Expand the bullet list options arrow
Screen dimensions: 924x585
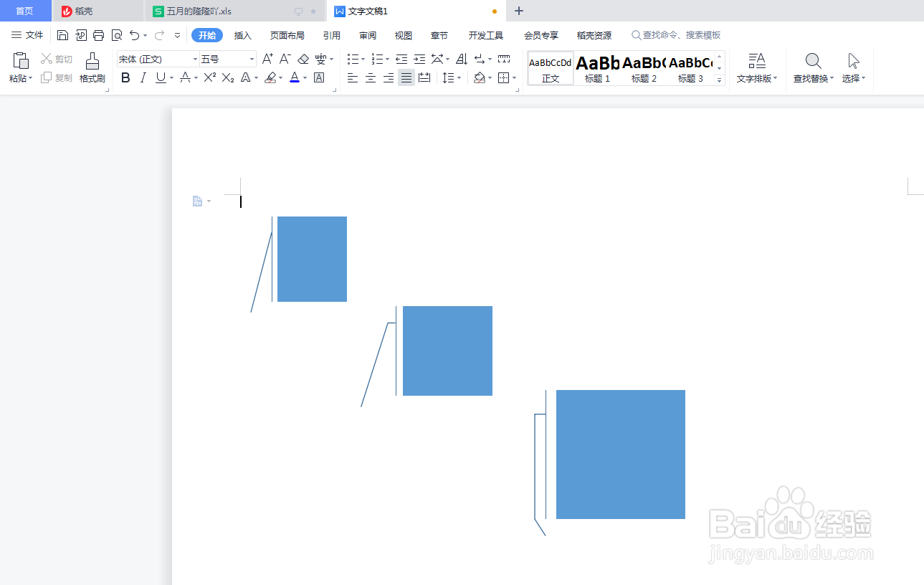tap(363, 59)
